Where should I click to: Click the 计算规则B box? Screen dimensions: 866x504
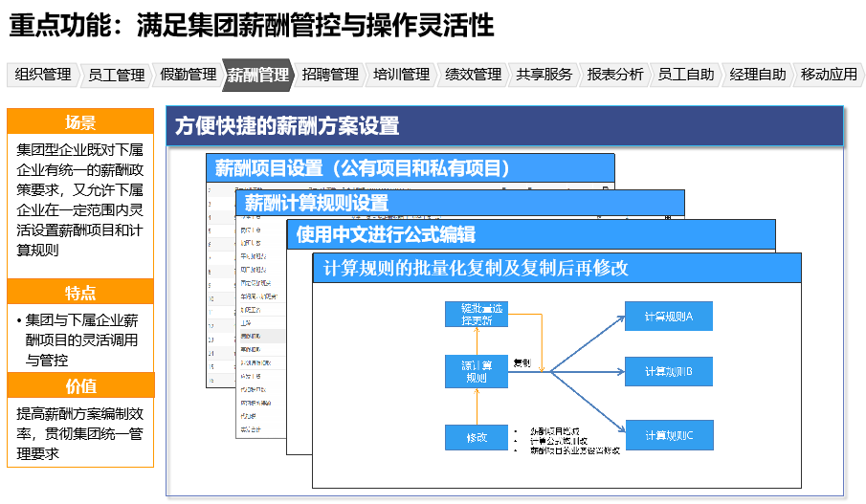pos(668,371)
